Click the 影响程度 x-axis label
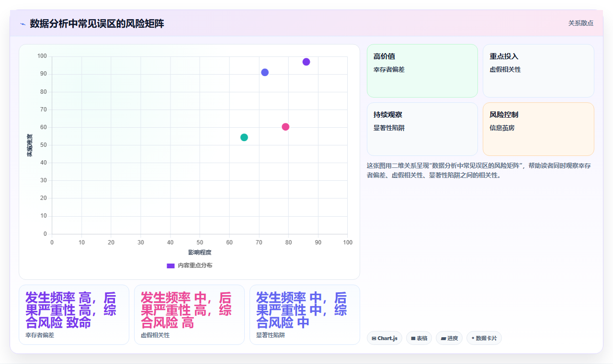Viewport: 613px width, 364px height. (x=200, y=252)
